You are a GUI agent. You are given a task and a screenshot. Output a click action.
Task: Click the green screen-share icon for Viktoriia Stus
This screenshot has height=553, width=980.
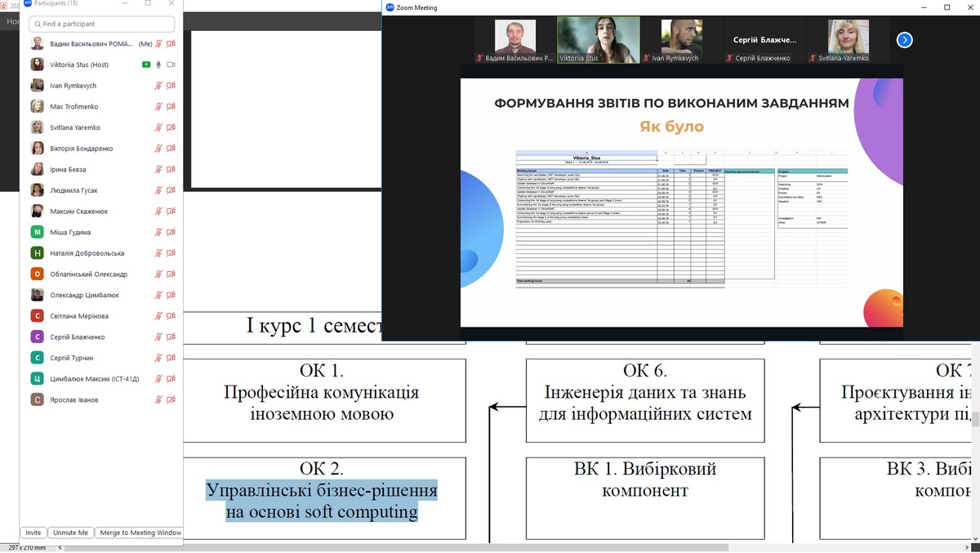pyautogui.click(x=146, y=65)
